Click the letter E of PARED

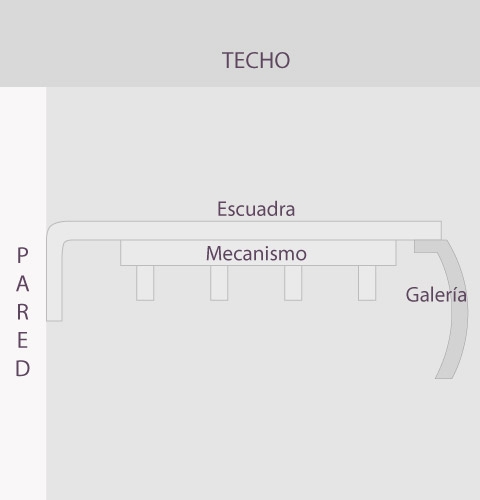click(x=22, y=340)
